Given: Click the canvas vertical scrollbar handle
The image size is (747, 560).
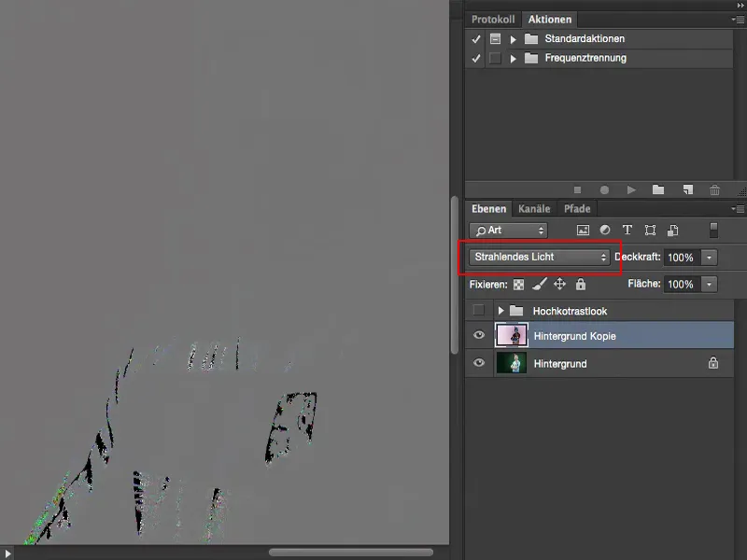Looking at the screenshot, I should click(455, 274).
